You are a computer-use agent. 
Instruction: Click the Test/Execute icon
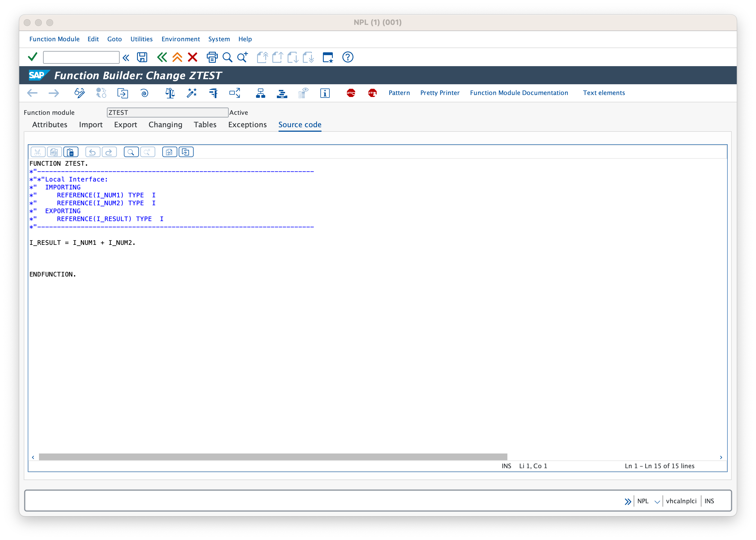[213, 93]
